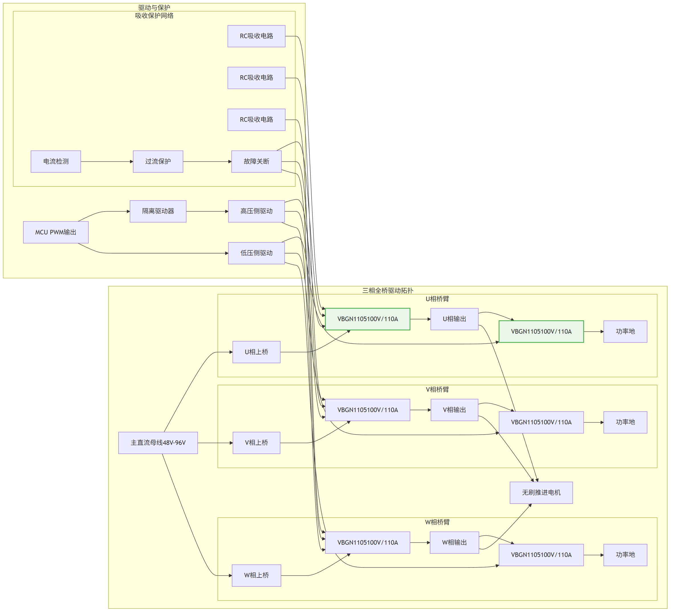Screen dimensions: 675x616
Task: Click the 主直流母线48V-96V node
Action: 158,443
